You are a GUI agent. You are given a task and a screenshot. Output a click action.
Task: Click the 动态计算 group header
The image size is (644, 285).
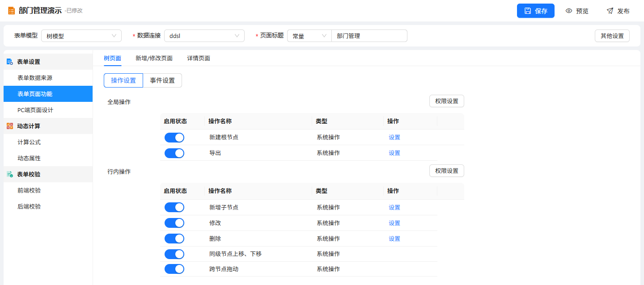48,126
